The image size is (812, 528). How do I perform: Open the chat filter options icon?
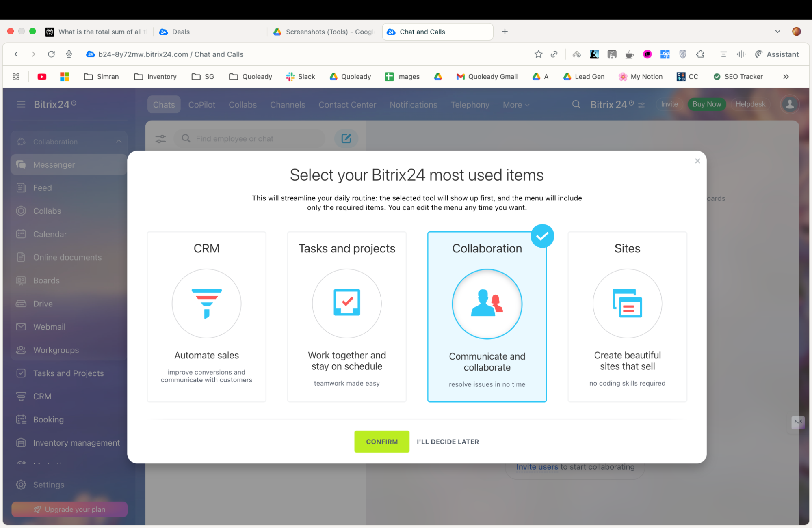tap(160, 138)
